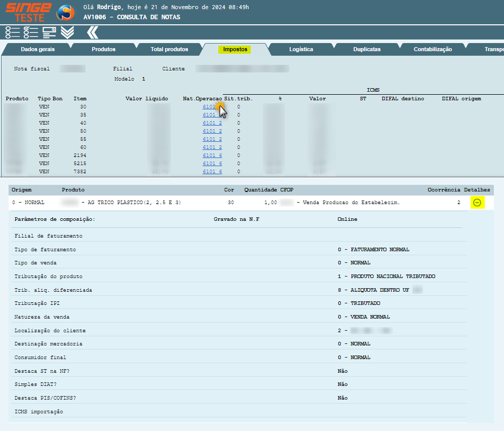Collapse details with the yellow minus icon
Image resolution: width=504 pixels, height=431 pixels.
477,203
